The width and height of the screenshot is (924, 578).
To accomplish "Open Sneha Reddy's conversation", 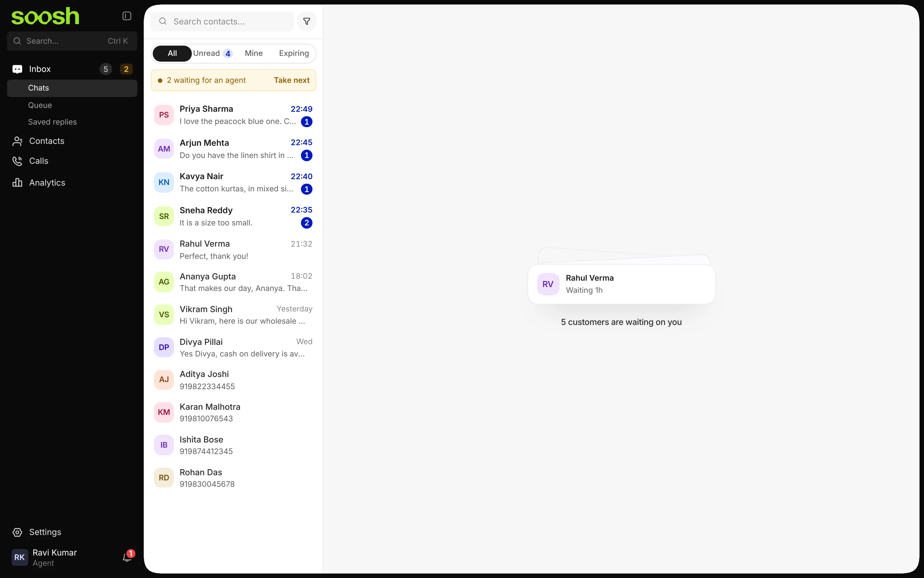I will [x=233, y=216].
